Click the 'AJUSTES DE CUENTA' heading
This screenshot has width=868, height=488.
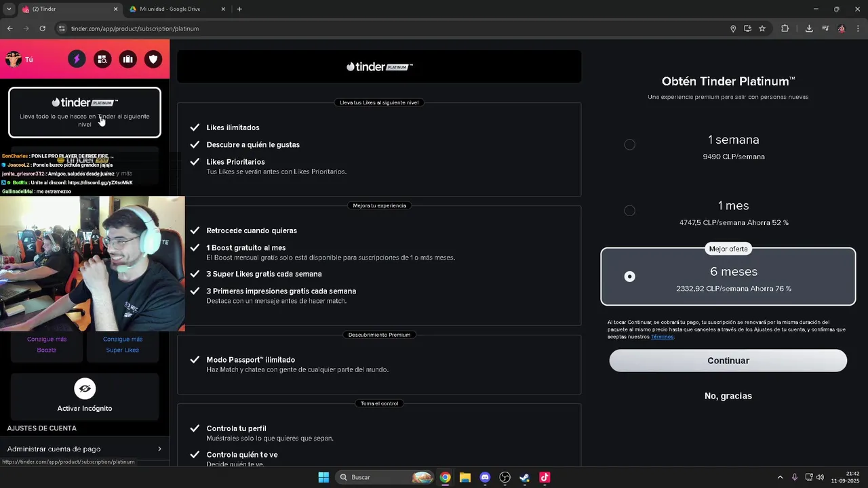tap(41, 428)
